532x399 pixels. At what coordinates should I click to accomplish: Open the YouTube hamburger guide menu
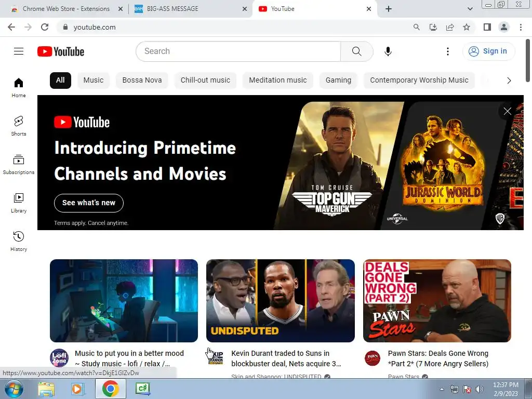click(x=19, y=51)
